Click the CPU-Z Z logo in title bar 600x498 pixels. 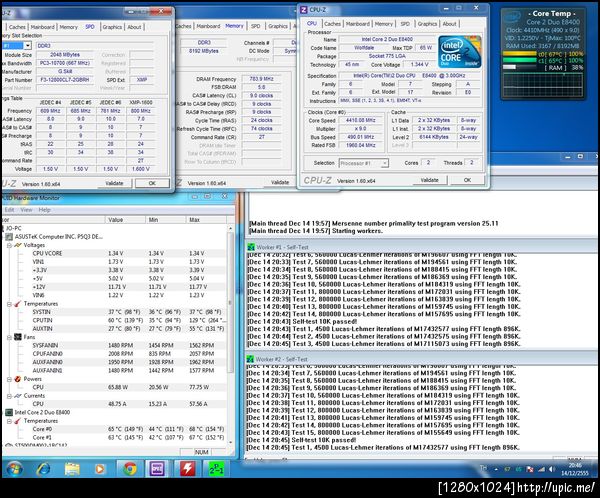(303, 10)
